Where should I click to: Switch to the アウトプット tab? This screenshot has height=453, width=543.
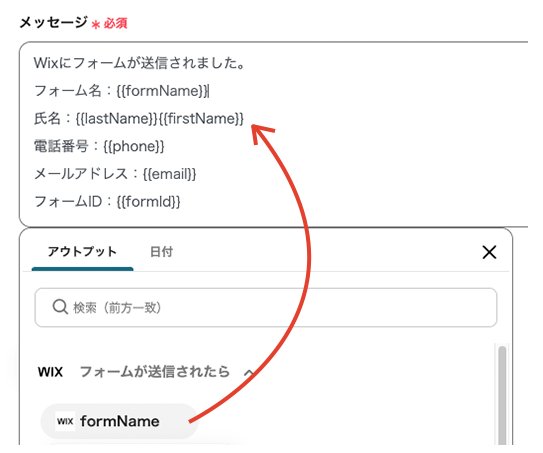(x=82, y=252)
